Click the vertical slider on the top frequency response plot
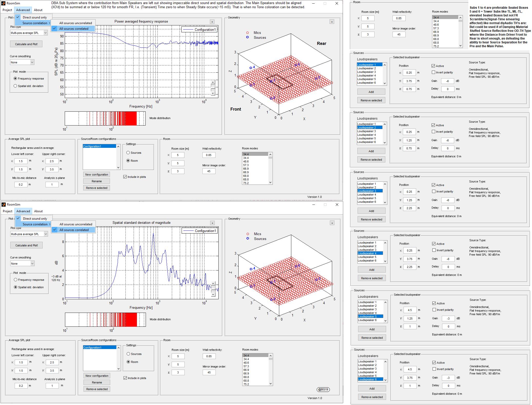Screen dimensions: 532x405 tap(213, 88)
